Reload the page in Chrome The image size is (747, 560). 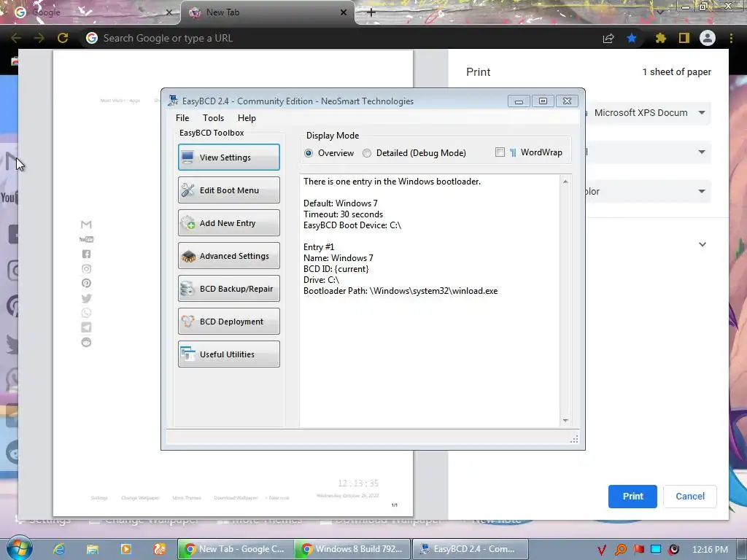[x=63, y=38]
